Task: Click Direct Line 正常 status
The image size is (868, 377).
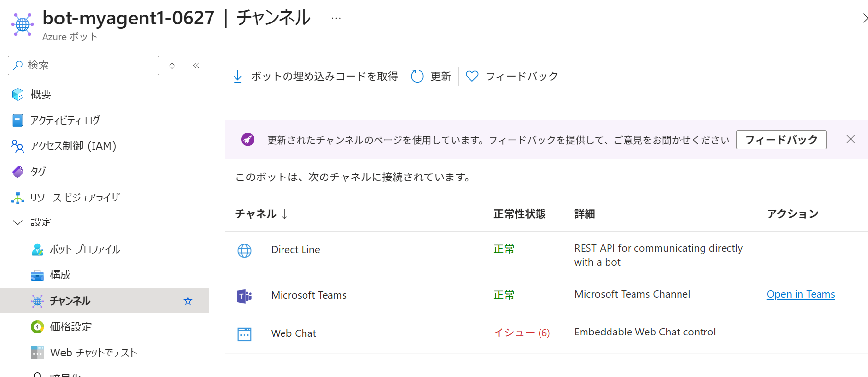Action: click(x=504, y=249)
